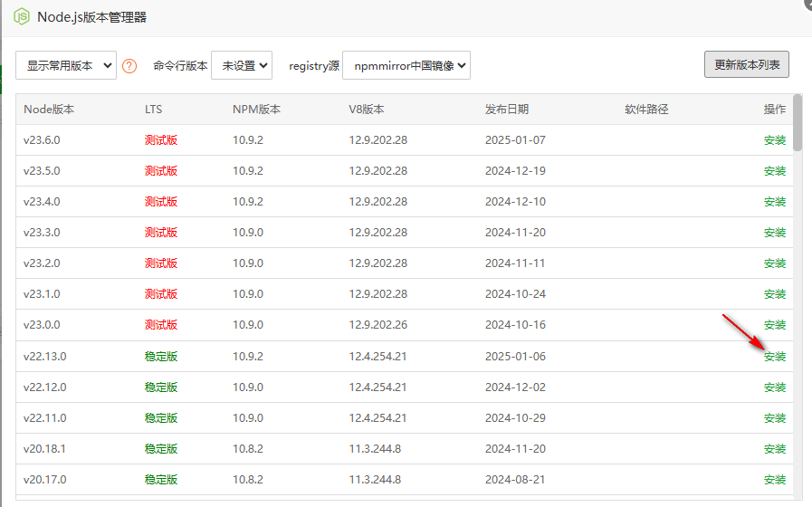Select the v23.6.0 version cell

click(42, 139)
